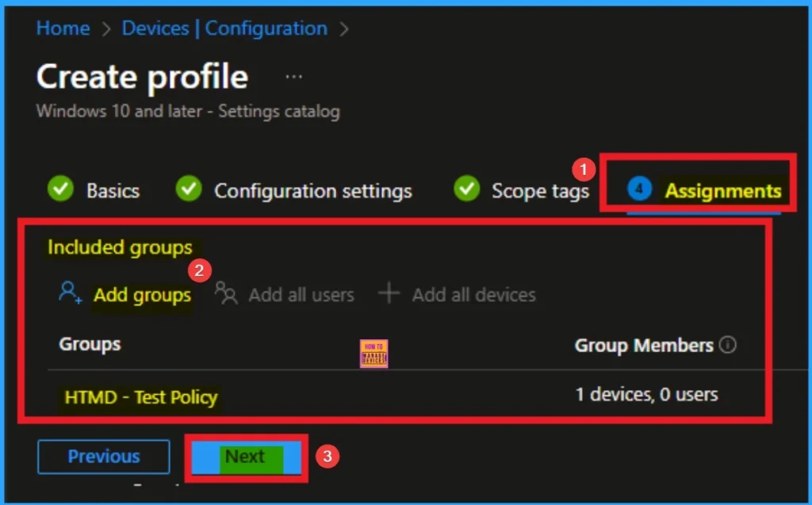The width and height of the screenshot is (812, 505).
Task: Switch to the Basics step label
Action: 113,191
